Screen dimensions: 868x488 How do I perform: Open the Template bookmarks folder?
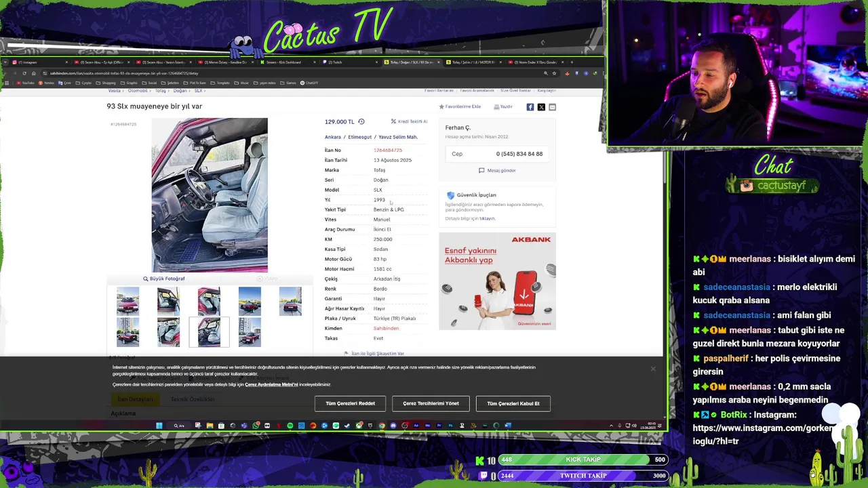point(220,83)
